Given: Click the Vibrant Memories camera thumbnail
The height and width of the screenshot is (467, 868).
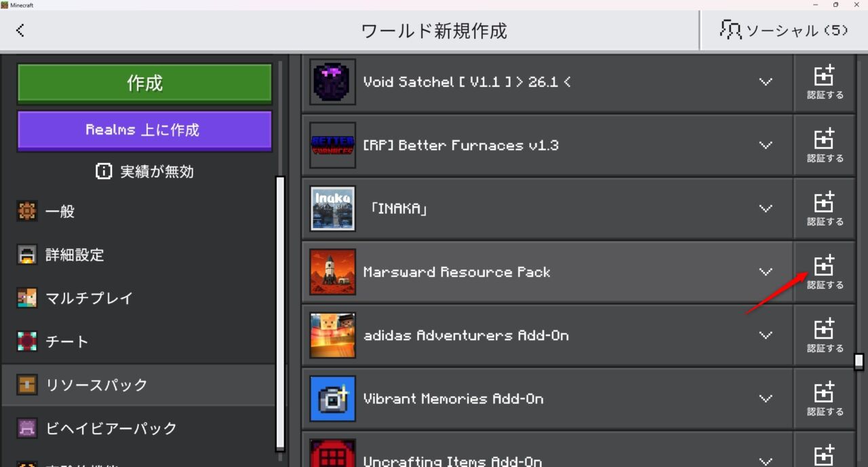Looking at the screenshot, I should [333, 398].
